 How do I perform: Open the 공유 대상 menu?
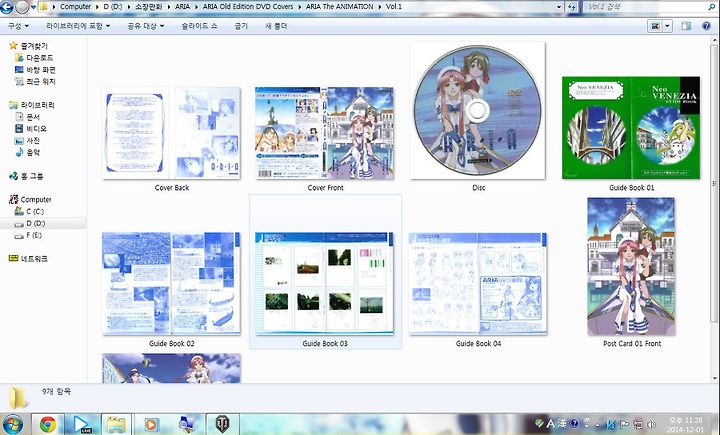pos(145,26)
